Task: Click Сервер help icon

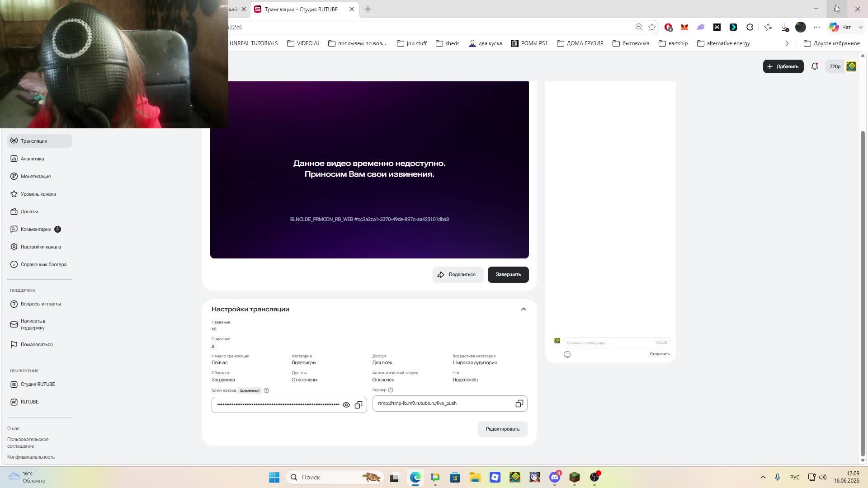Action: [391, 390]
